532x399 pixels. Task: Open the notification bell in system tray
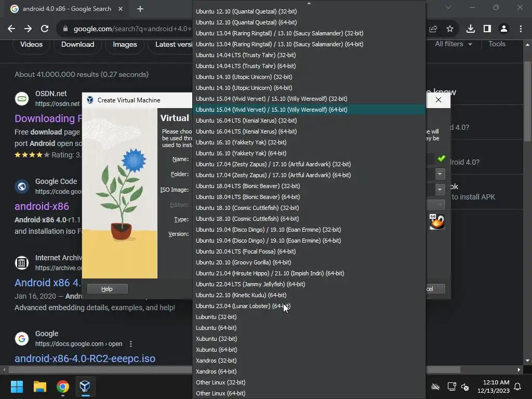pos(518,387)
